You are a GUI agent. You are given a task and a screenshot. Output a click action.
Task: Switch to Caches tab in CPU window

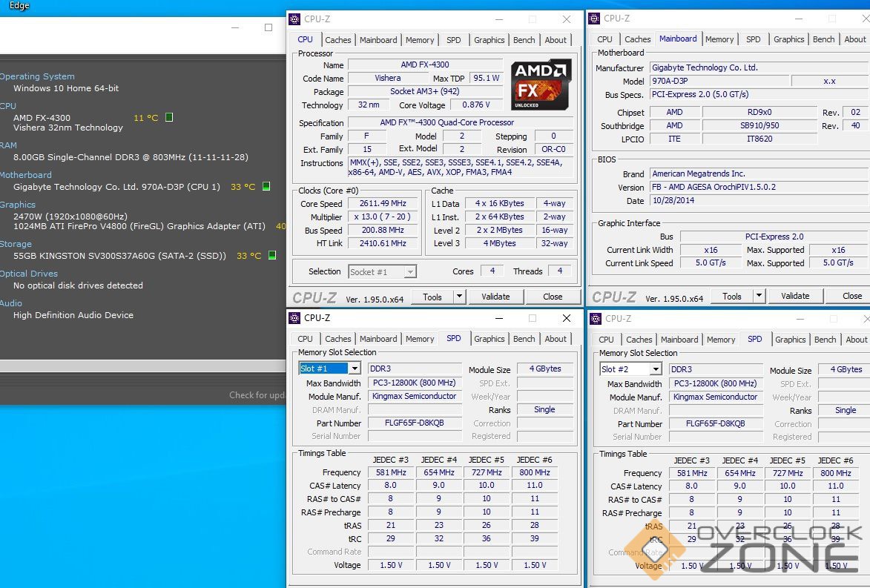point(338,40)
